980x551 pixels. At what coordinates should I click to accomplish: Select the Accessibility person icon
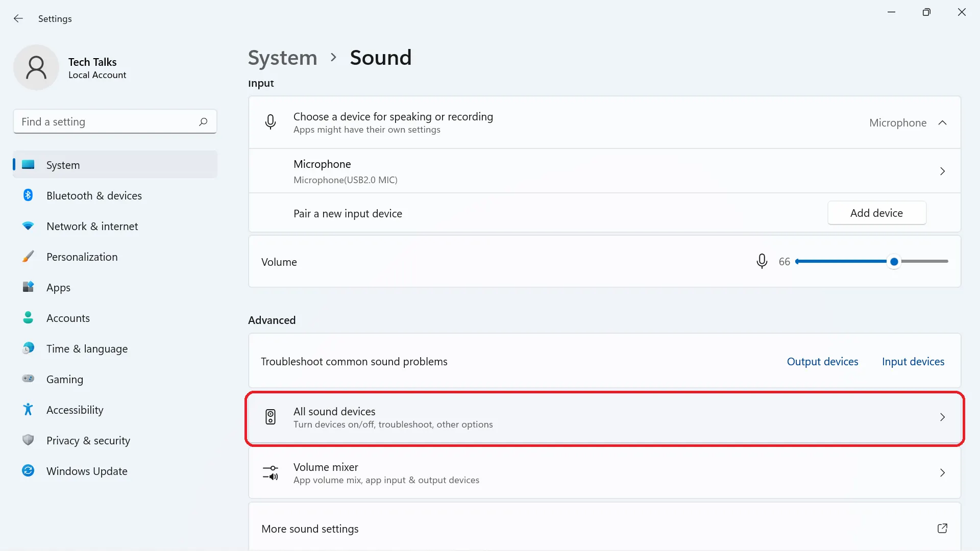[28, 409]
